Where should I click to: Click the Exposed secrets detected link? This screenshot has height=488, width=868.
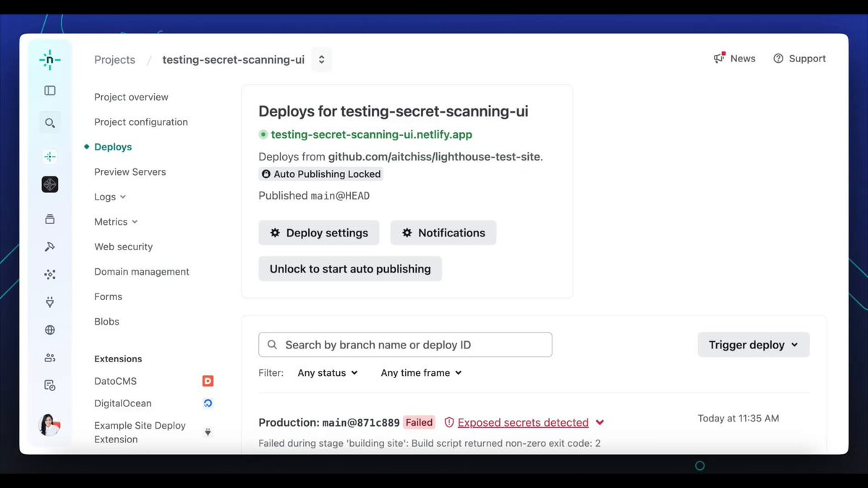tap(523, 422)
